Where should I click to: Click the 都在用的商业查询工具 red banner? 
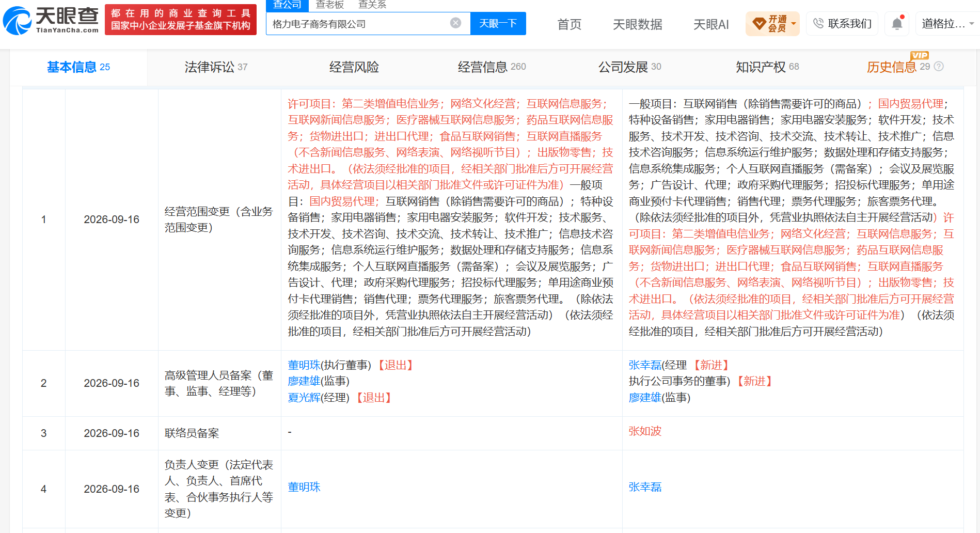pos(181,20)
